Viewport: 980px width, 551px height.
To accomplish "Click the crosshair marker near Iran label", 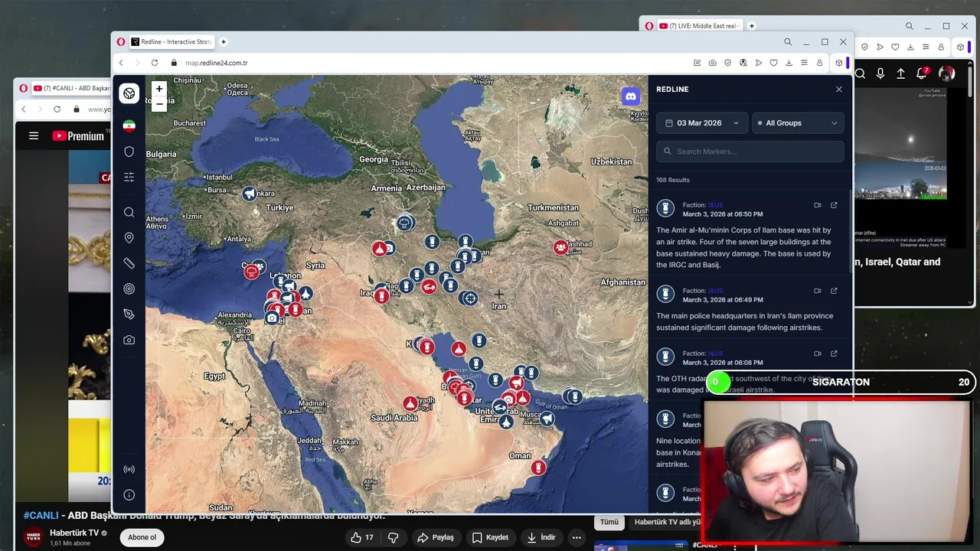I will [x=470, y=298].
